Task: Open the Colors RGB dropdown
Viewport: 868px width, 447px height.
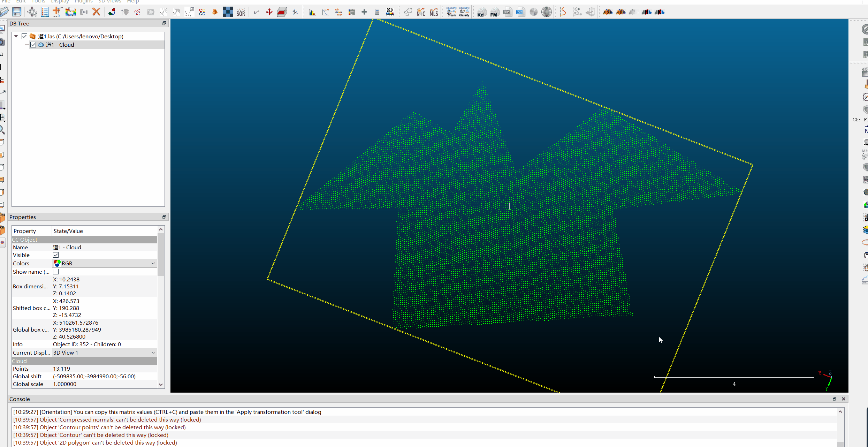Action: pyautogui.click(x=105, y=263)
